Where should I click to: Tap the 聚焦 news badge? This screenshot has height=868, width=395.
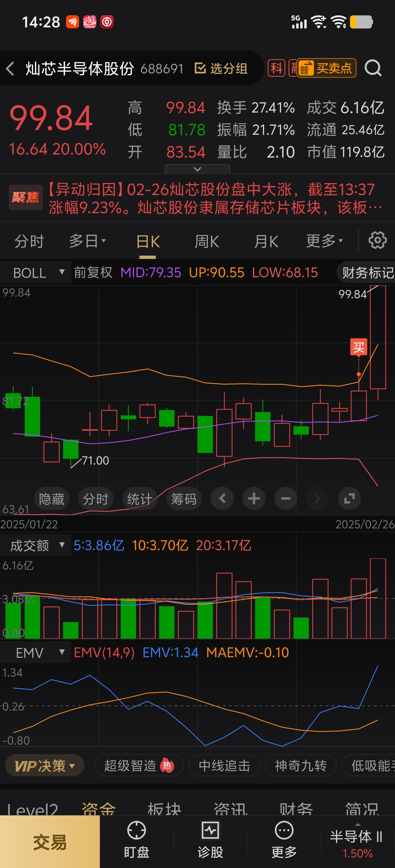point(26,198)
